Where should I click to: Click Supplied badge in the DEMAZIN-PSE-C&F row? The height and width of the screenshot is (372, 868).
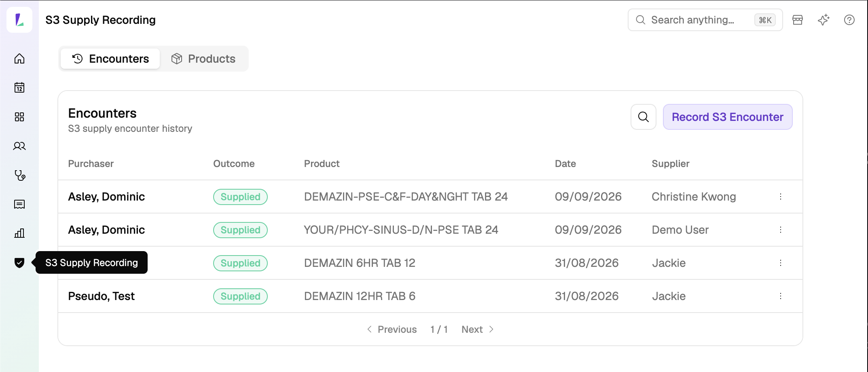click(240, 197)
